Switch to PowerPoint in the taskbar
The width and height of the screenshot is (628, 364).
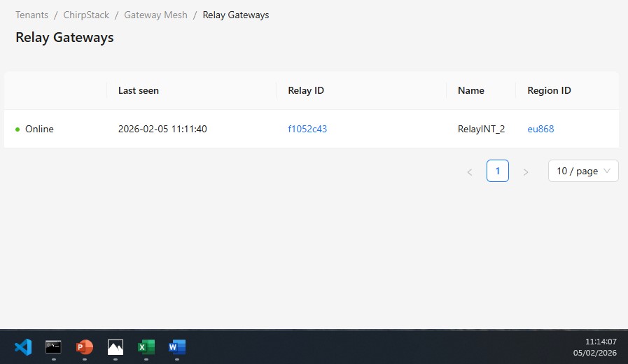click(84, 346)
